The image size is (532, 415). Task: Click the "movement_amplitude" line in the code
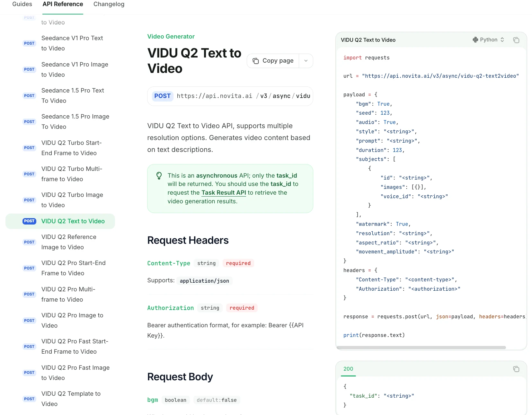pyautogui.click(x=405, y=252)
